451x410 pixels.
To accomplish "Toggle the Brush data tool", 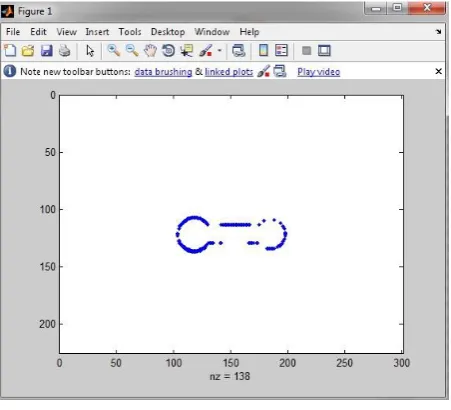I will (x=206, y=51).
